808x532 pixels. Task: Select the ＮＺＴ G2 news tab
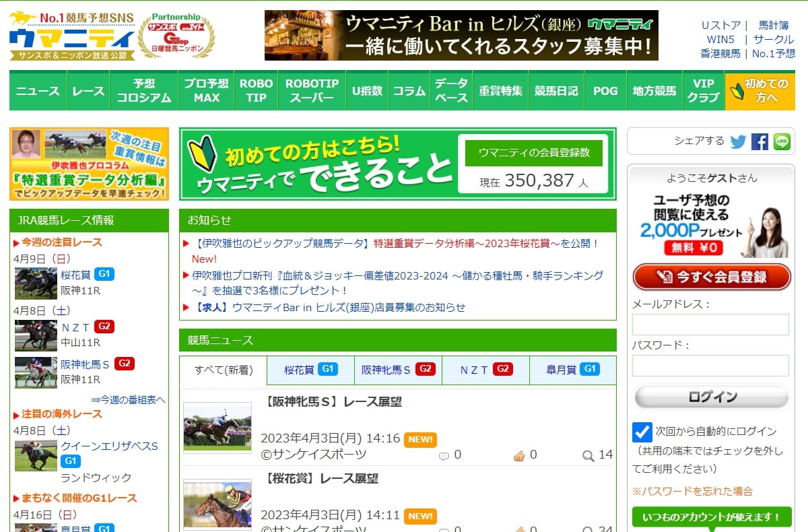click(485, 370)
